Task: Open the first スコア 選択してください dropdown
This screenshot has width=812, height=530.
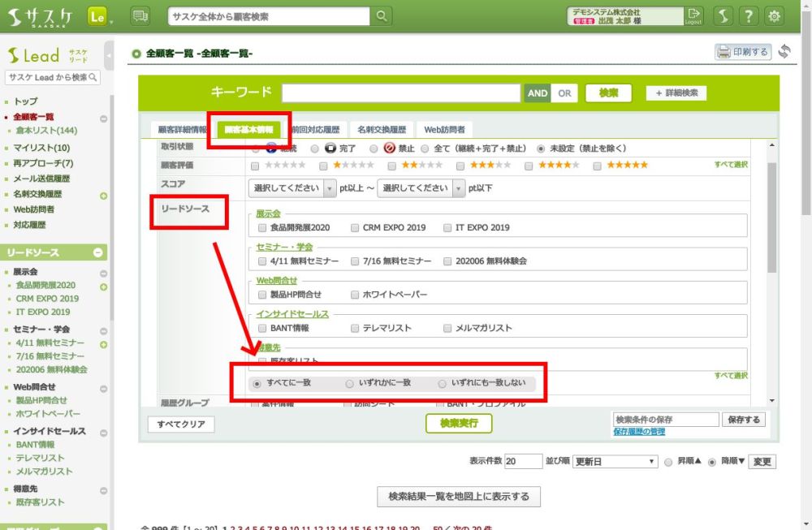Action: pos(292,188)
